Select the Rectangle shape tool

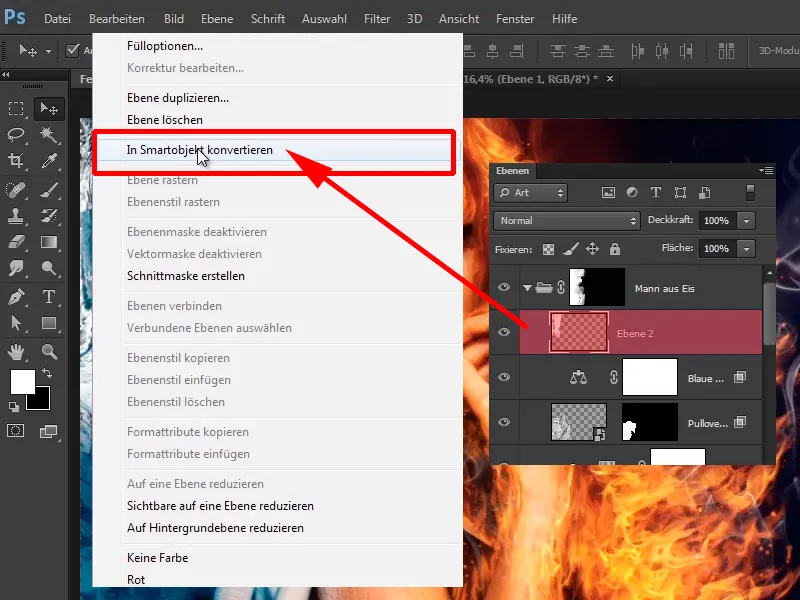[x=49, y=323]
